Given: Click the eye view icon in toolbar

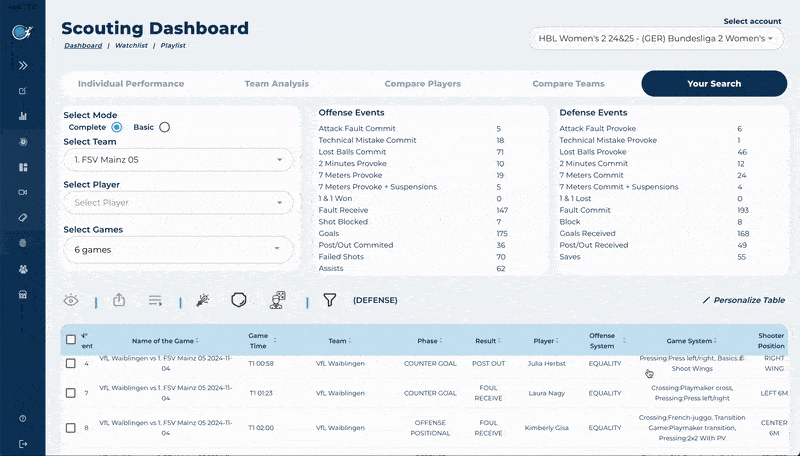Looking at the screenshot, I should click(71, 299).
